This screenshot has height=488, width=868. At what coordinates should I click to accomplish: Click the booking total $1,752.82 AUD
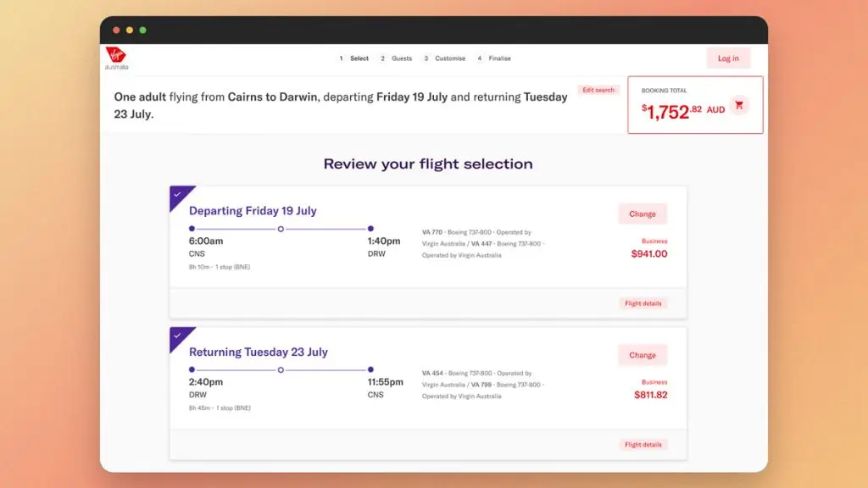pyautogui.click(x=682, y=111)
